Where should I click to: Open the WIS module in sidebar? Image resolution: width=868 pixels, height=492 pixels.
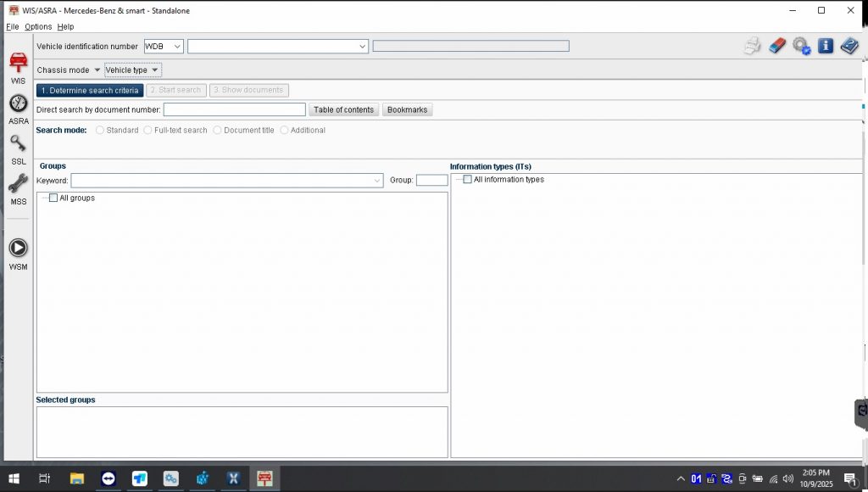pyautogui.click(x=18, y=67)
